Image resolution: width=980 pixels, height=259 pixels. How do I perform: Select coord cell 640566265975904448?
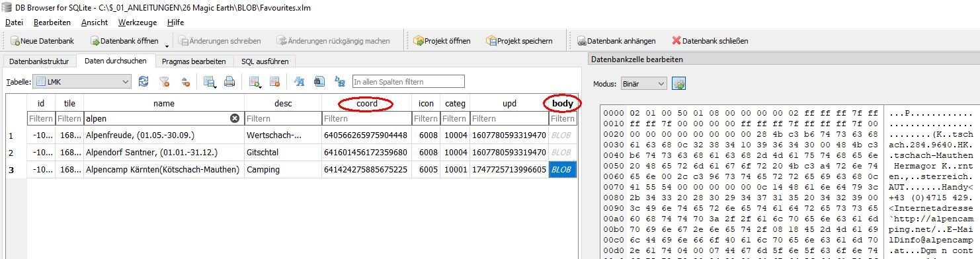pyautogui.click(x=368, y=136)
